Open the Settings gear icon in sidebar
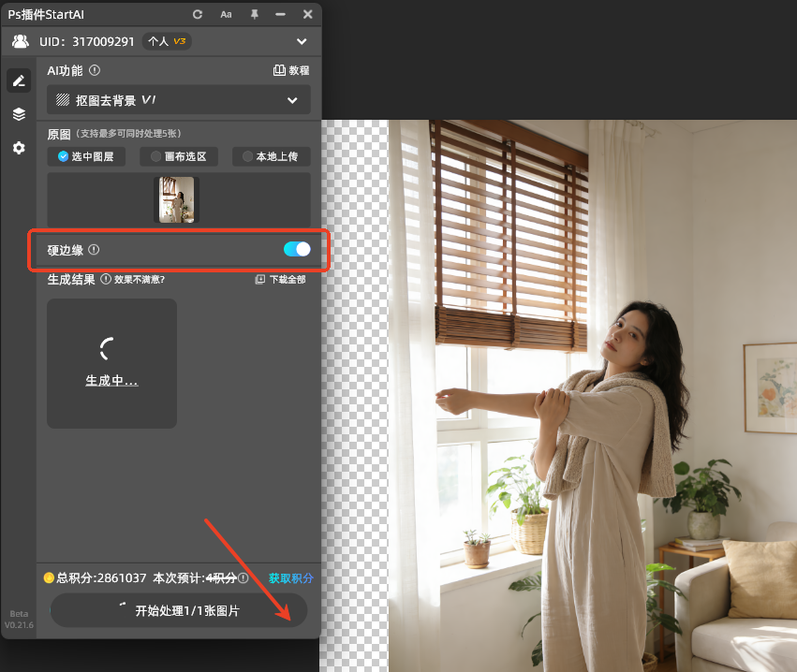Image resolution: width=797 pixels, height=672 pixels. point(19,148)
